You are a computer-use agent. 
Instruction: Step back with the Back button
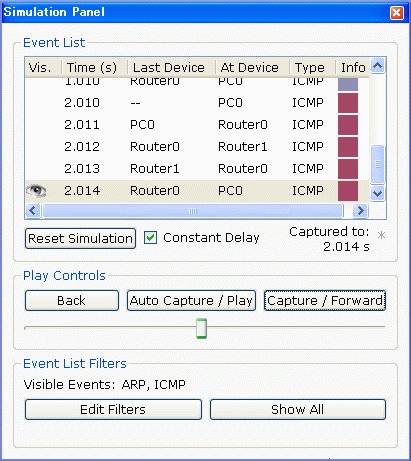(72, 300)
